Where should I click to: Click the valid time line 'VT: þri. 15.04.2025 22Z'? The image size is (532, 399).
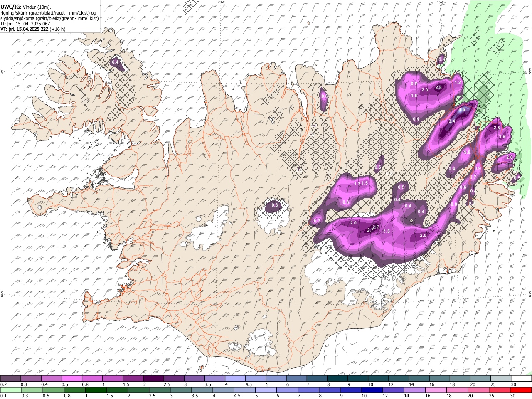pyautogui.click(x=25, y=30)
